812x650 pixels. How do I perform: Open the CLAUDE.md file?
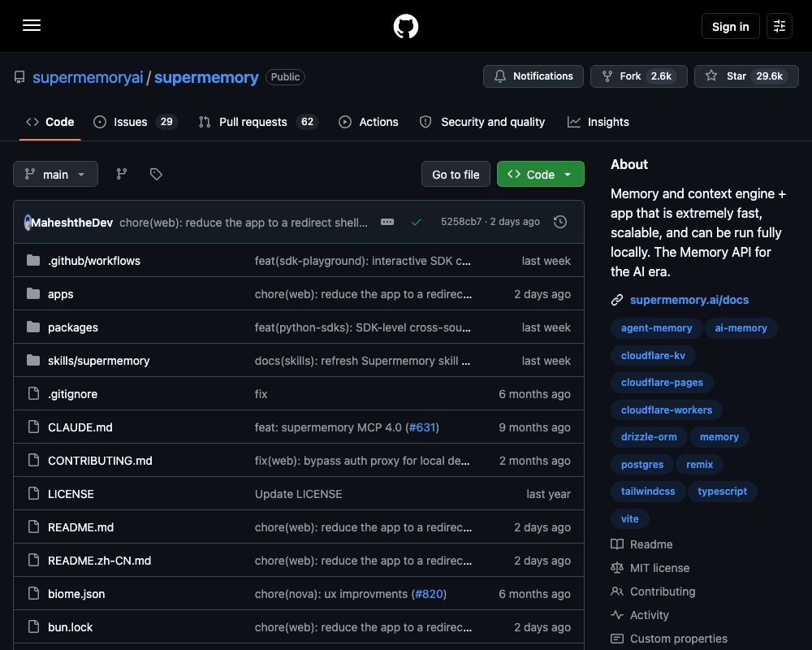(x=80, y=427)
